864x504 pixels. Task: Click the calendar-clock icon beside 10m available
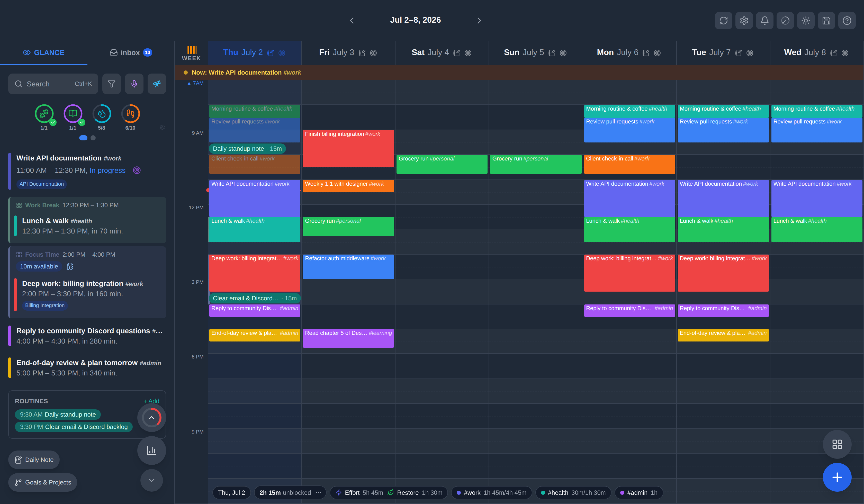click(x=70, y=266)
